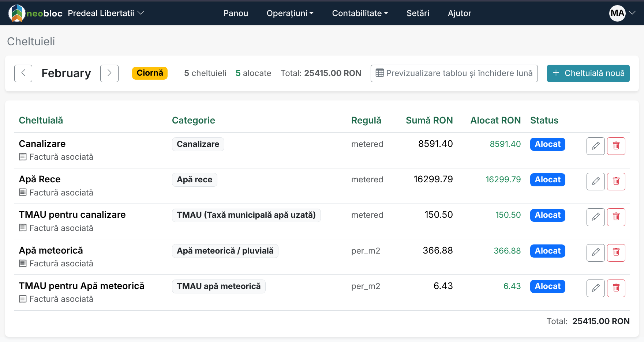This screenshot has width=644, height=342.
Task: Delete the Apă Rece expense
Action: coord(616,182)
